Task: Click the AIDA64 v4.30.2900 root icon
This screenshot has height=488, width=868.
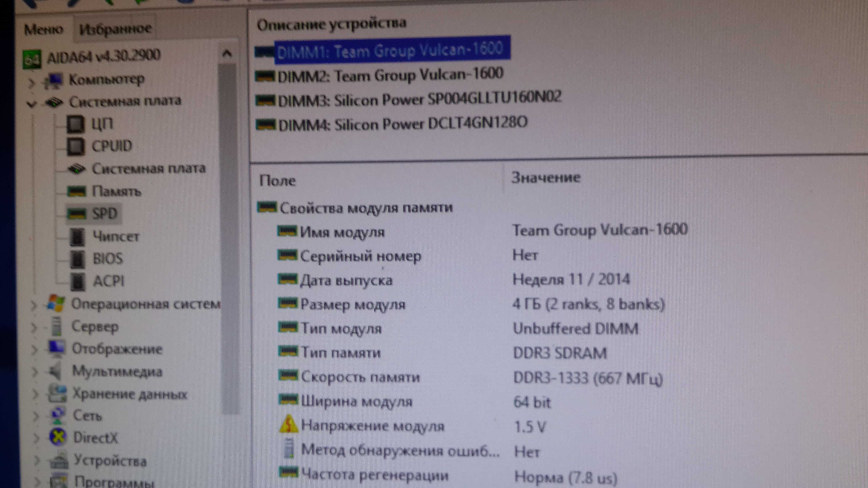Action: point(32,60)
